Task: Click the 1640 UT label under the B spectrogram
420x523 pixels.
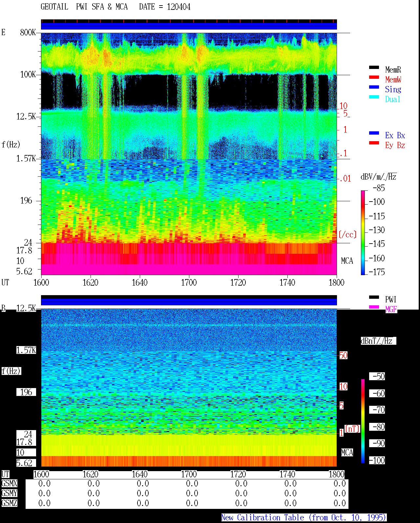Action: (x=139, y=474)
